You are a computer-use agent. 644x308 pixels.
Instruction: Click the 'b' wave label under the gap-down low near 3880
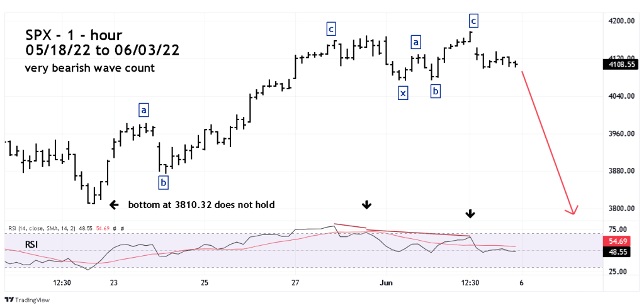[x=163, y=182]
